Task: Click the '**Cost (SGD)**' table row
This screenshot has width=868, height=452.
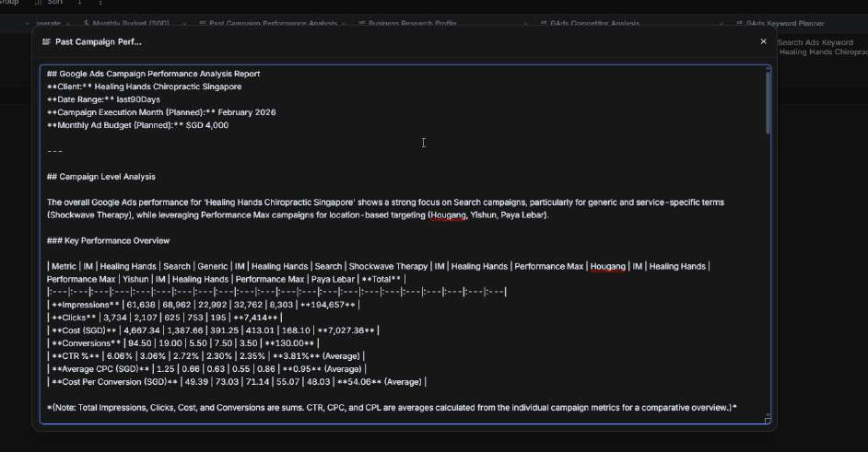Action: tap(213, 330)
